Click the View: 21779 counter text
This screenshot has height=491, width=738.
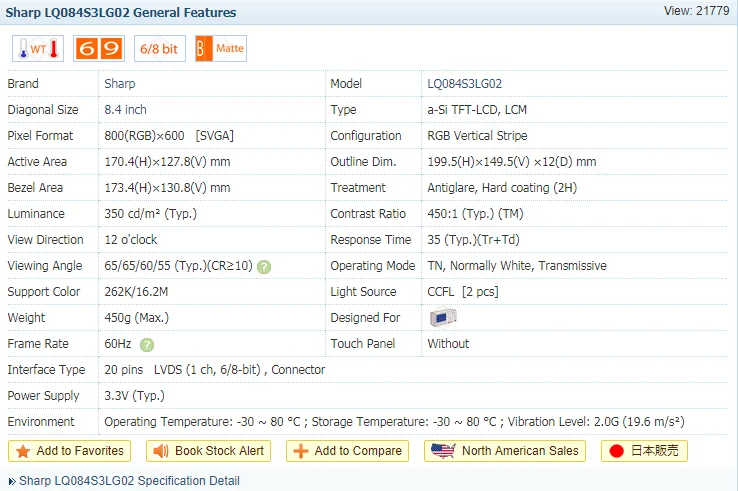point(697,11)
